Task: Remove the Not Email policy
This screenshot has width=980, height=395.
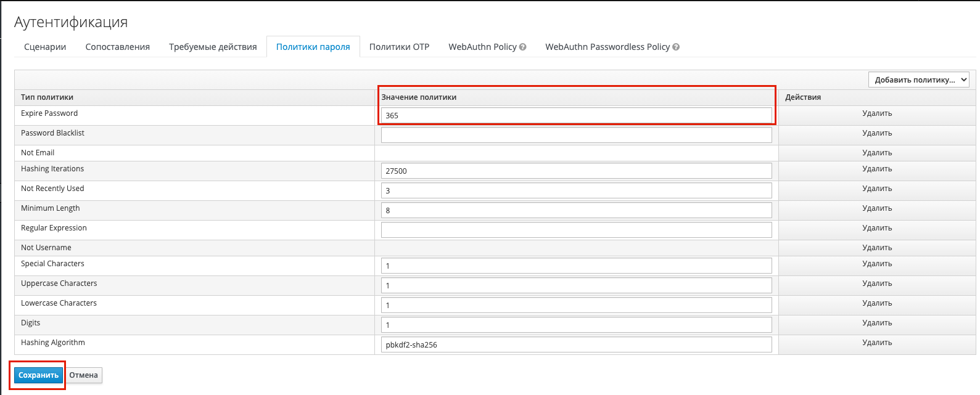Action: pyautogui.click(x=877, y=153)
